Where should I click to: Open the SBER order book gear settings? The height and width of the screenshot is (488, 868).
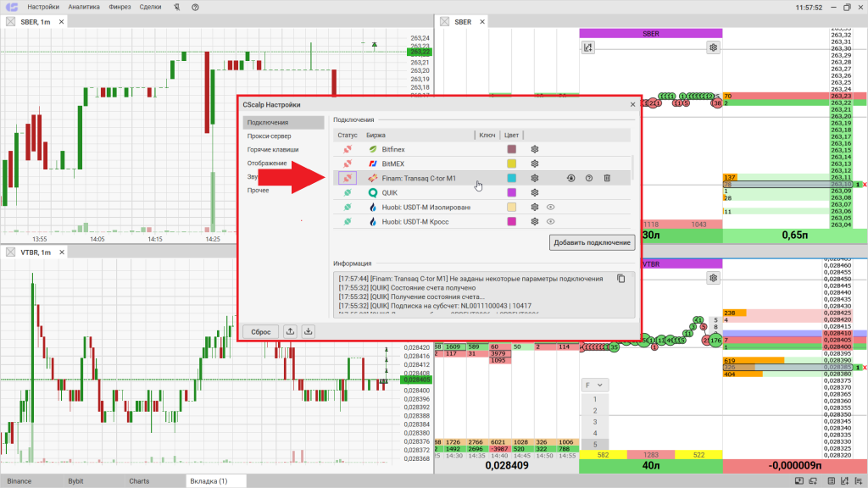click(x=714, y=47)
